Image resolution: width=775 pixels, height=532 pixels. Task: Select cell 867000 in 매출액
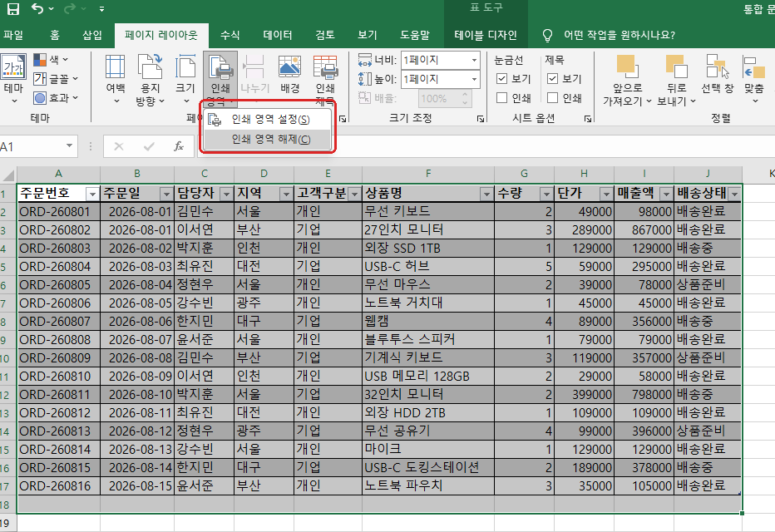point(644,230)
